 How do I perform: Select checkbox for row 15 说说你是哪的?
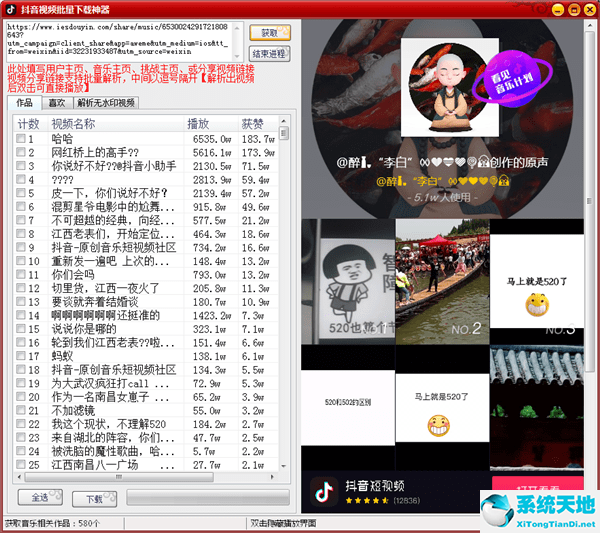tap(21, 329)
